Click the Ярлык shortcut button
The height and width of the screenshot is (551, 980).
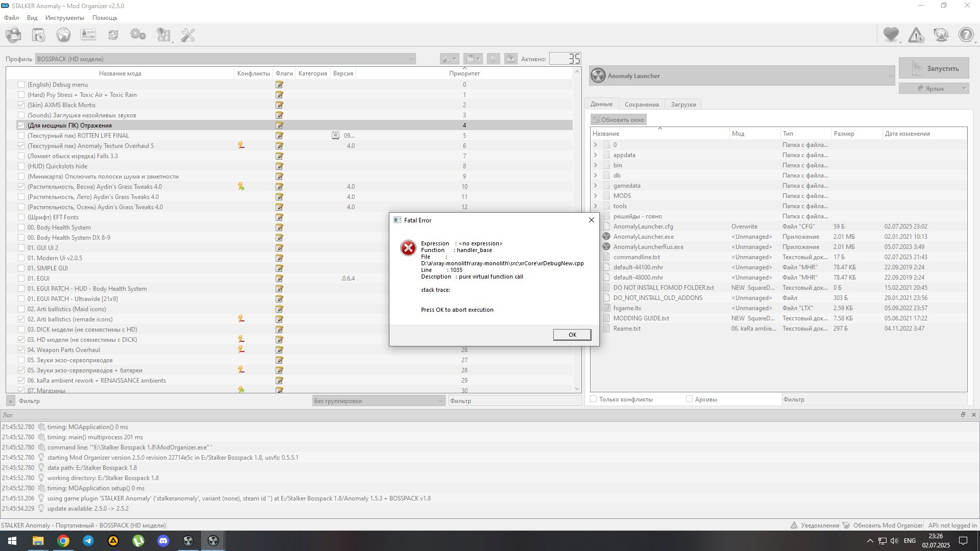934,88
